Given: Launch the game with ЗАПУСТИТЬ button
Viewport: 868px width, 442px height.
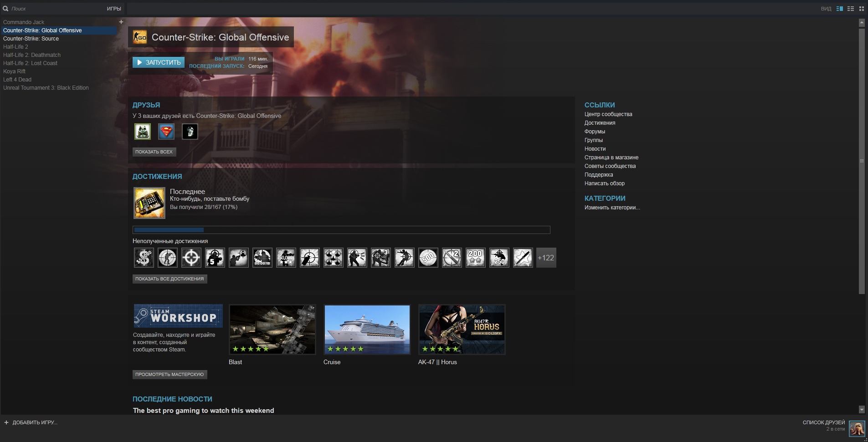Looking at the screenshot, I should tap(159, 62).
